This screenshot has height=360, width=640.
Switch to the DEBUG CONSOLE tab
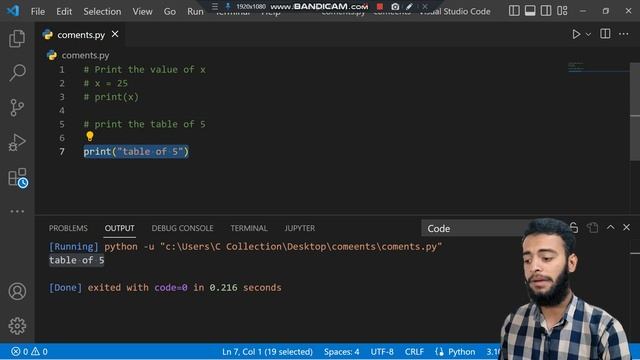(182, 228)
